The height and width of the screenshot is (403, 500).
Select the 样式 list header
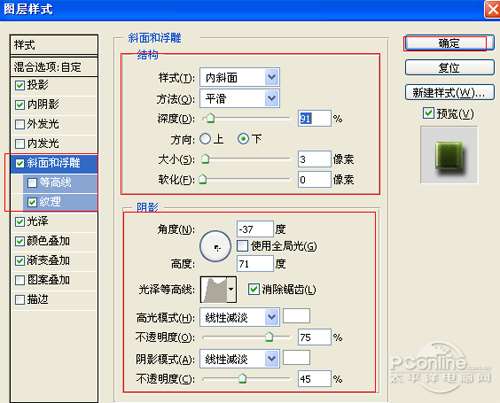click(54, 45)
